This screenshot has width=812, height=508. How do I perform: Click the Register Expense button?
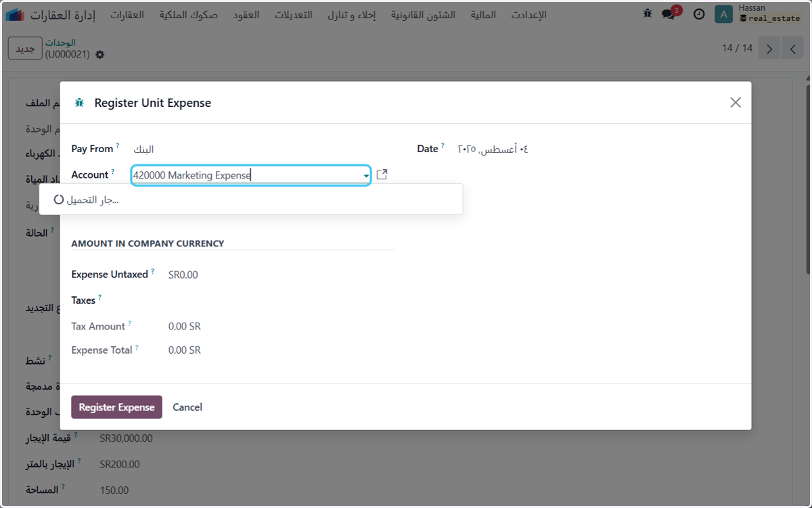(116, 407)
